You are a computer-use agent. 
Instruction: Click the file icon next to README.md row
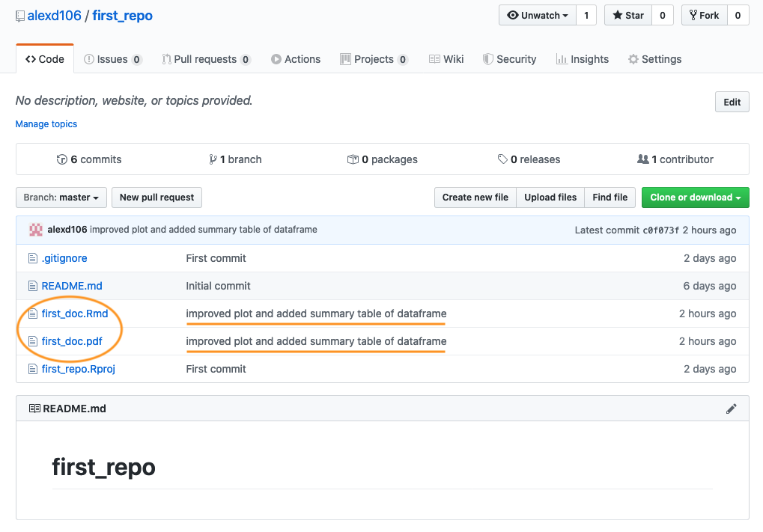coord(32,286)
